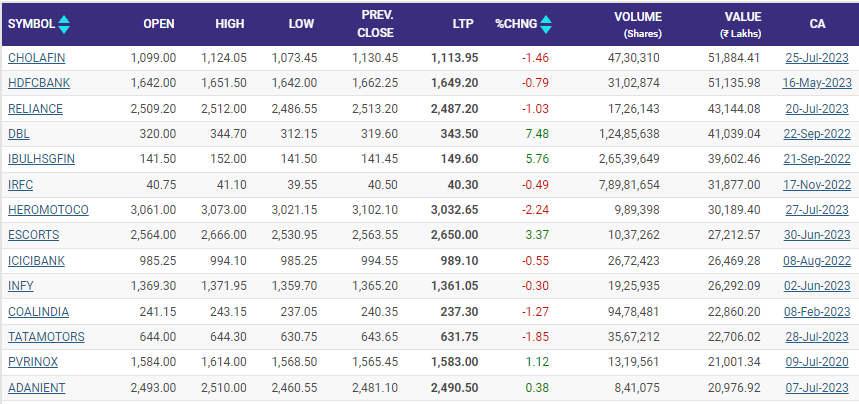The image size is (859, 404).
Task: Open the ICICIBANK symbol link
Action: [39, 260]
